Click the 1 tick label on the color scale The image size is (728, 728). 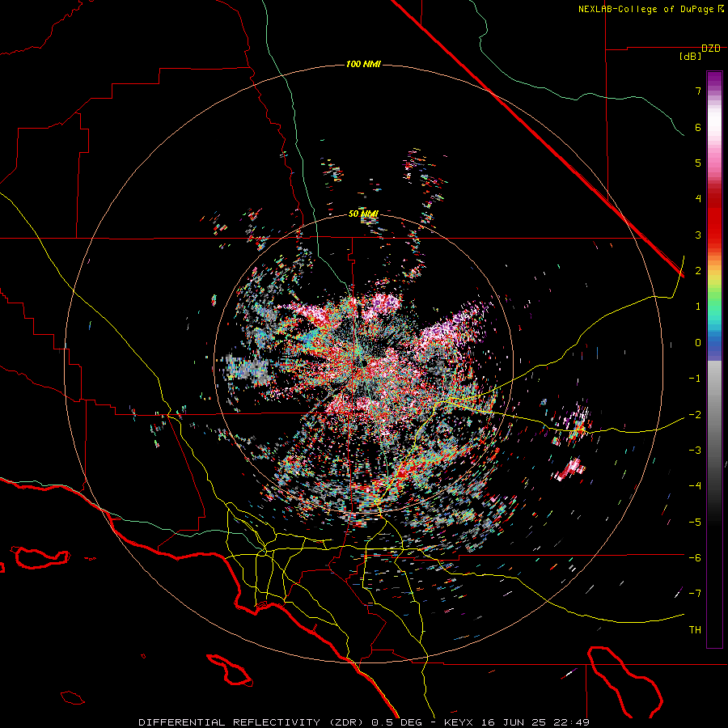pyautogui.click(x=698, y=307)
